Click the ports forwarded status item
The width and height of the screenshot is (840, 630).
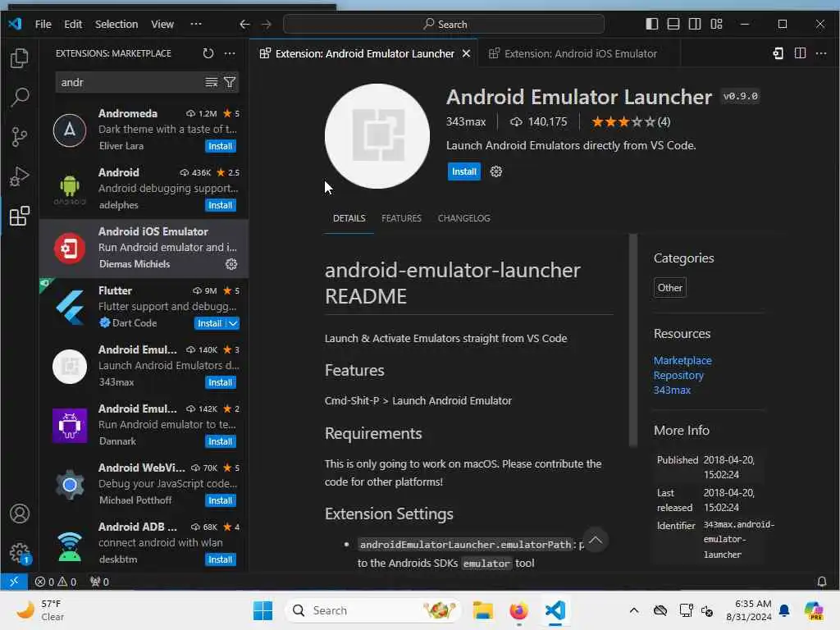(99, 582)
